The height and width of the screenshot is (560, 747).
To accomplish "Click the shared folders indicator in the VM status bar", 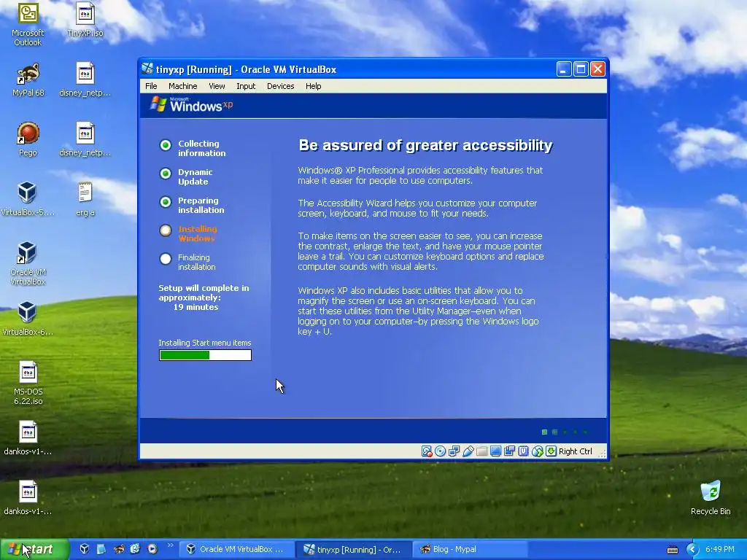I will click(481, 451).
